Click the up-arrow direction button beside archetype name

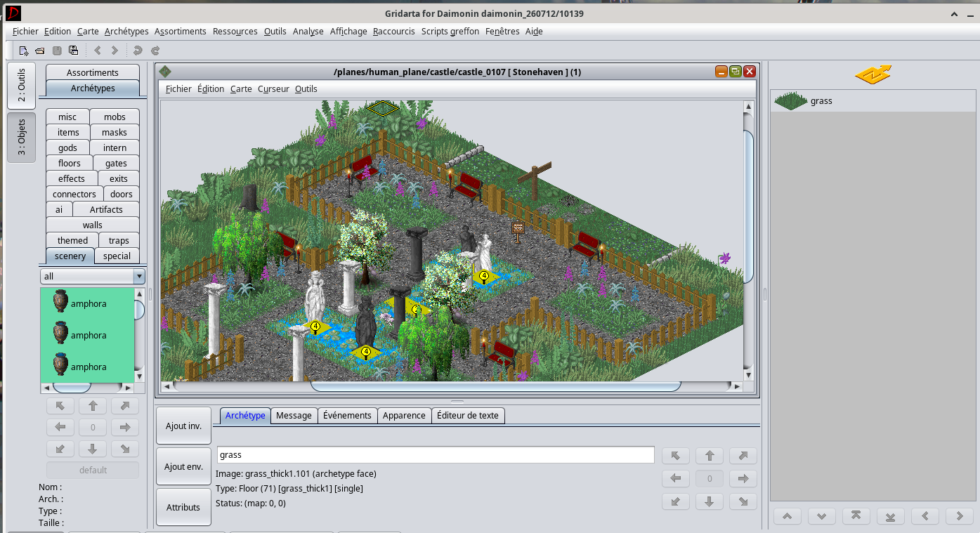coord(710,456)
